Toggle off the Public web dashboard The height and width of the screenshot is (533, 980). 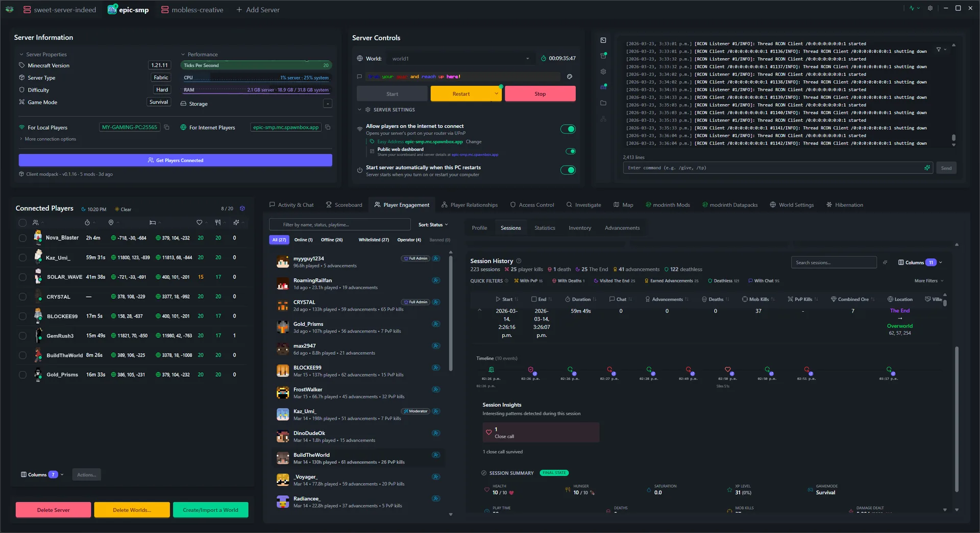(x=571, y=151)
